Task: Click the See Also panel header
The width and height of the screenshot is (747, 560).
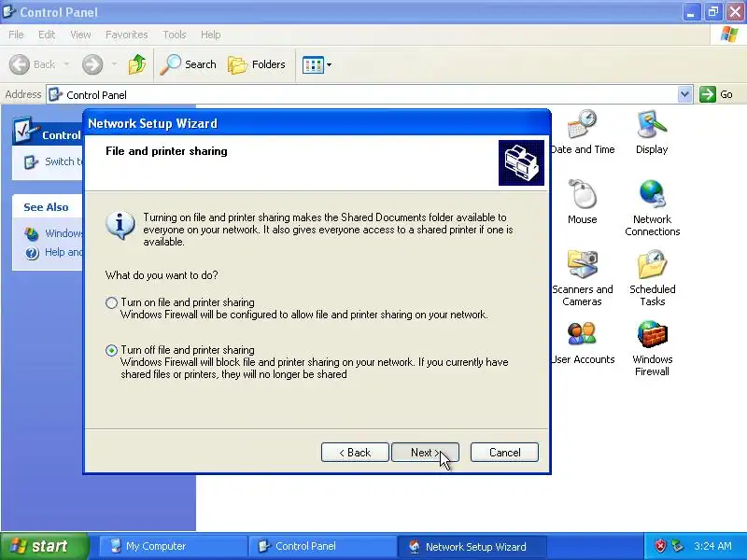Action: point(46,207)
